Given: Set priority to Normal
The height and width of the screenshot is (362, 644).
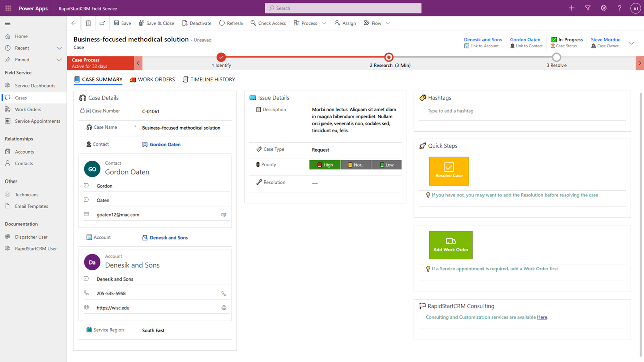Looking at the screenshot, I should [x=356, y=165].
